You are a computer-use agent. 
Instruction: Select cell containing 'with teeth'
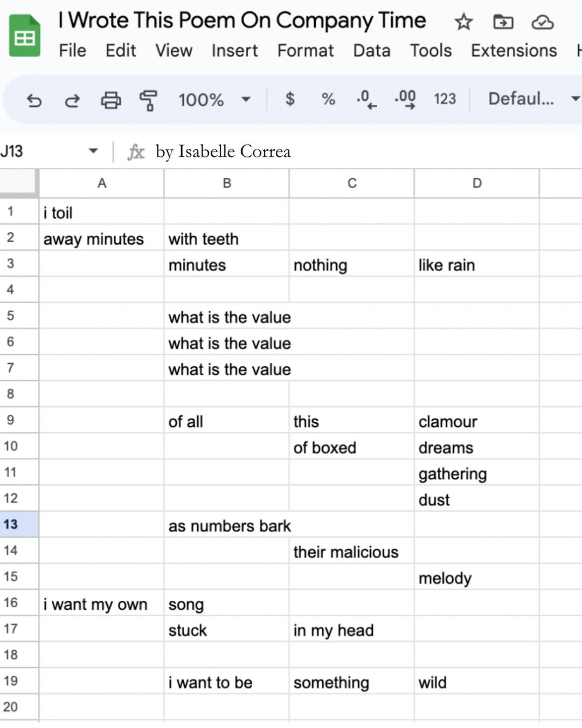click(x=227, y=238)
